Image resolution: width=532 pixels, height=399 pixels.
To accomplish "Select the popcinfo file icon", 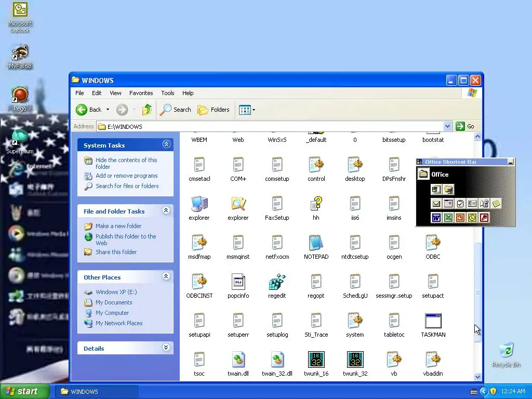I will click(238, 282).
